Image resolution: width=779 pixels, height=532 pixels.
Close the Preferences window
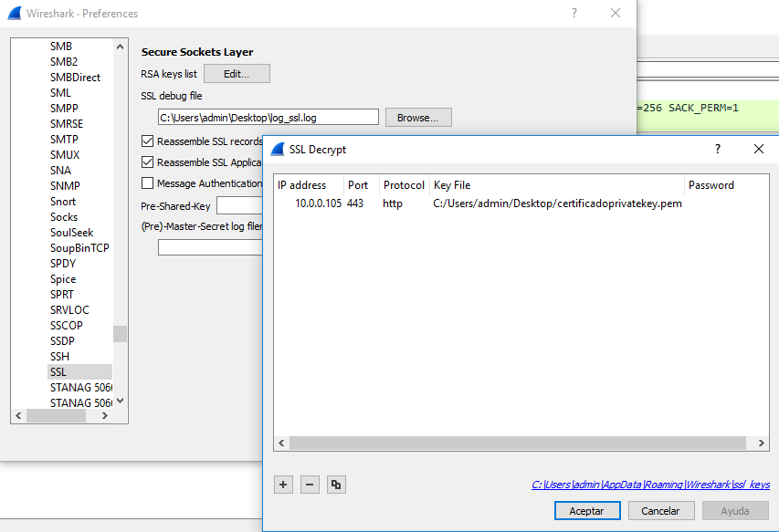[x=615, y=13]
